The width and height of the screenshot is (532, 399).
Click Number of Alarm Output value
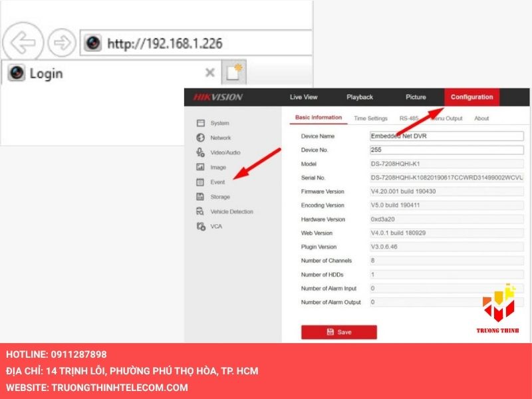(446, 302)
